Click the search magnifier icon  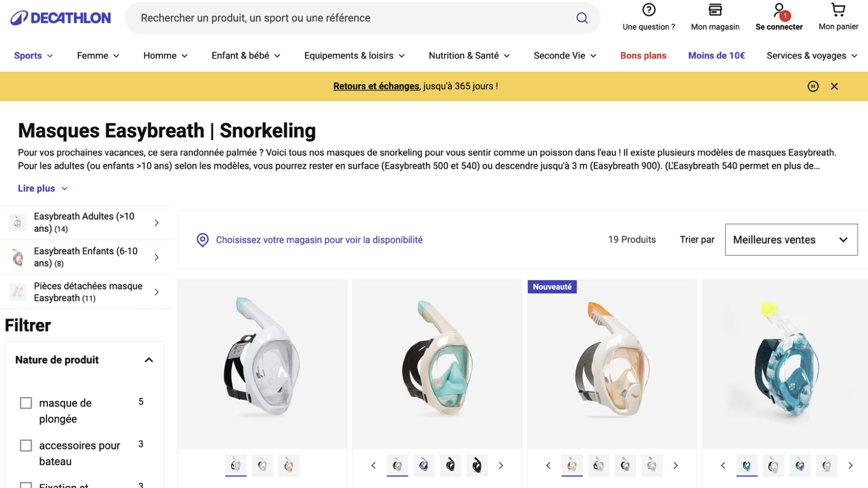coord(582,18)
